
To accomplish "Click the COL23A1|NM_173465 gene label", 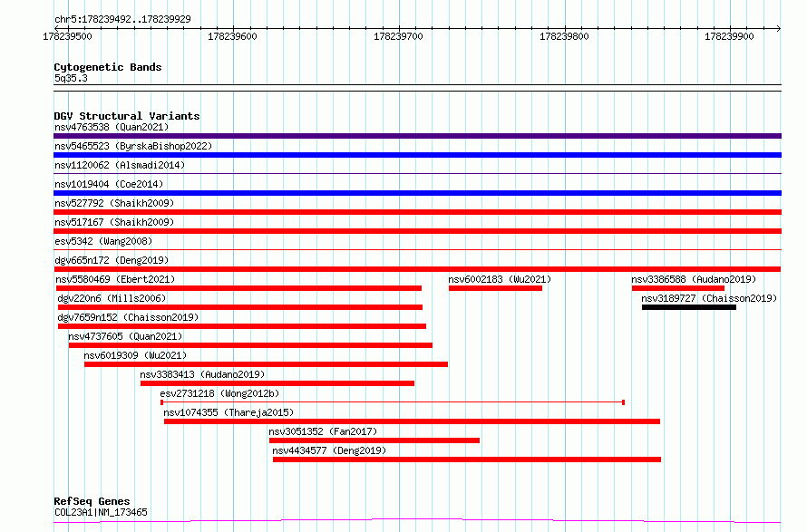I will pos(101,512).
